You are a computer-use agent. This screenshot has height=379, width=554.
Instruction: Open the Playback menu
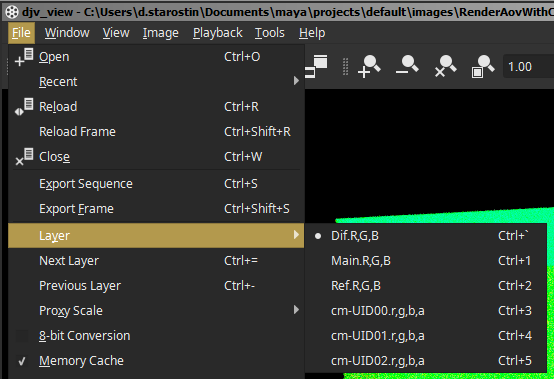pyautogui.click(x=218, y=33)
